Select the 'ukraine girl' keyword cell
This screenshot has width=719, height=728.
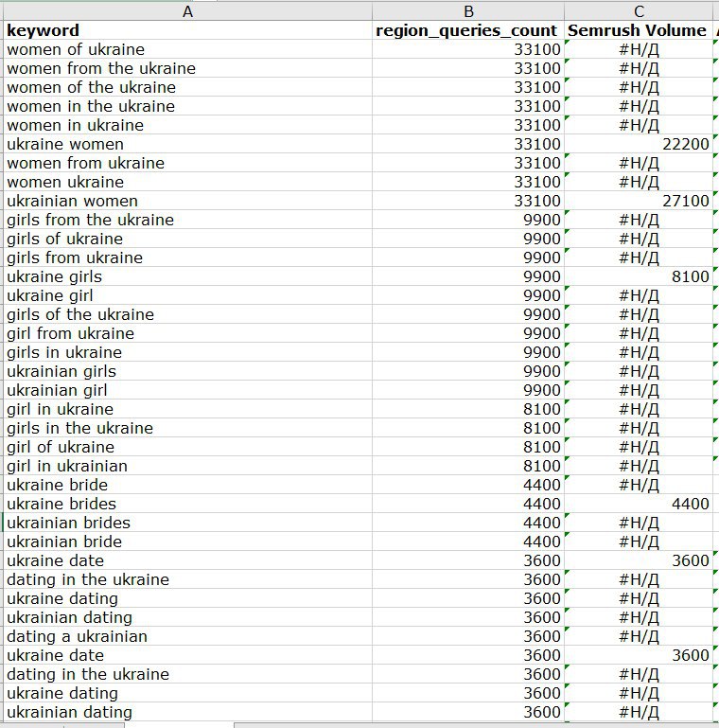click(x=187, y=295)
